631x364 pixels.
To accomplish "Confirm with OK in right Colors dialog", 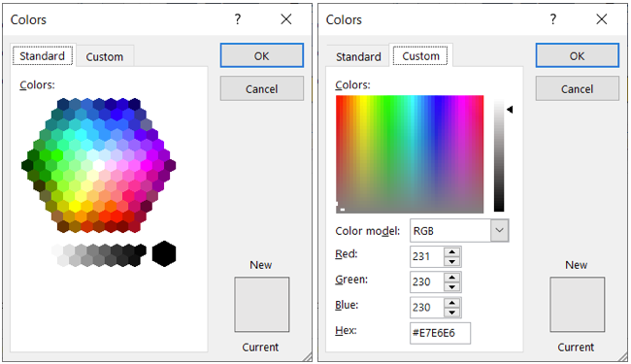I will 577,55.
